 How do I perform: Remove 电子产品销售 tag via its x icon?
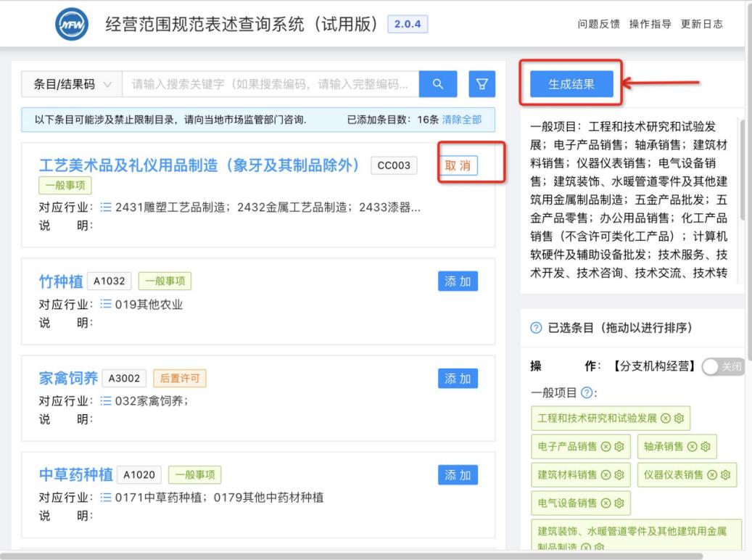click(x=606, y=446)
